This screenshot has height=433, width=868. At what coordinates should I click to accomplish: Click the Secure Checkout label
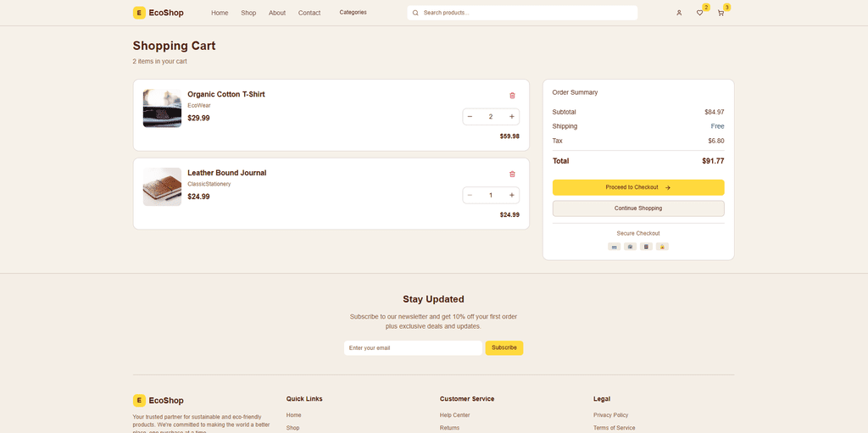pyautogui.click(x=638, y=234)
